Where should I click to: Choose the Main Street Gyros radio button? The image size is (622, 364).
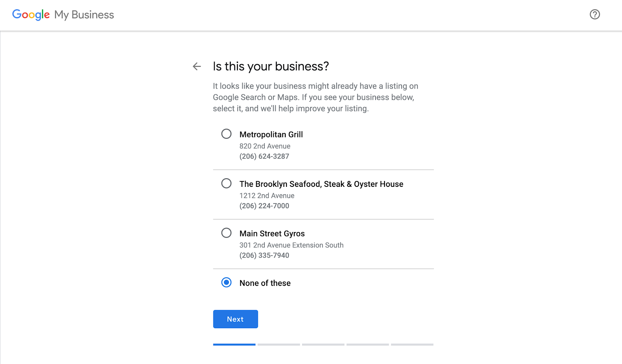pyautogui.click(x=226, y=233)
